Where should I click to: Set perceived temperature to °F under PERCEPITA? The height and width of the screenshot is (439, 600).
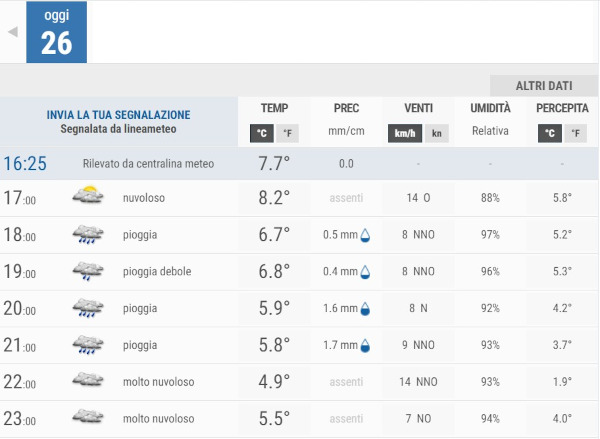[576, 133]
